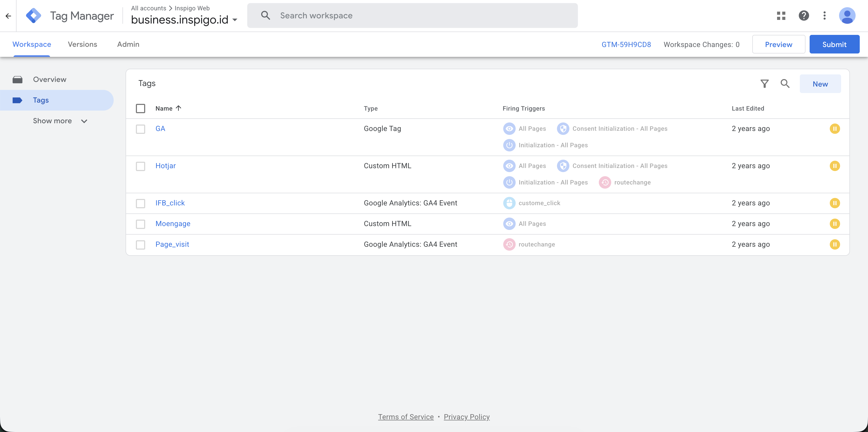
Task: Click New to create a tag
Action: pyautogui.click(x=820, y=84)
